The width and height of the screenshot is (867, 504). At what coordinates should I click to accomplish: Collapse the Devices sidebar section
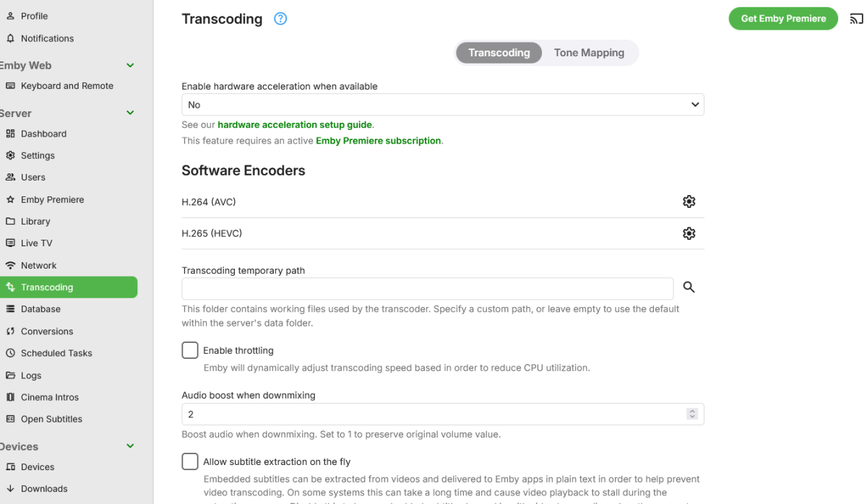pyautogui.click(x=131, y=446)
